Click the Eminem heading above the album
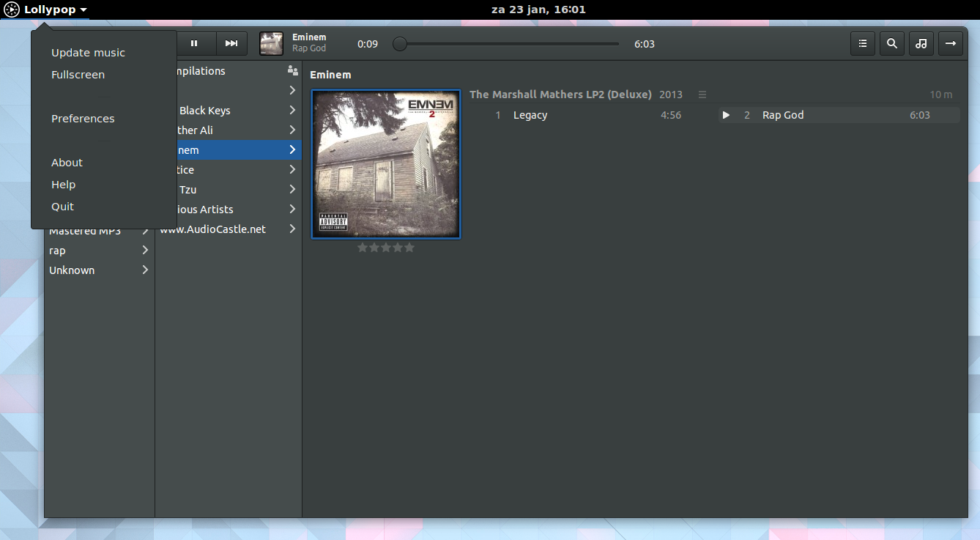Image resolution: width=980 pixels, height=540 pixels. (x=330, y=75)
